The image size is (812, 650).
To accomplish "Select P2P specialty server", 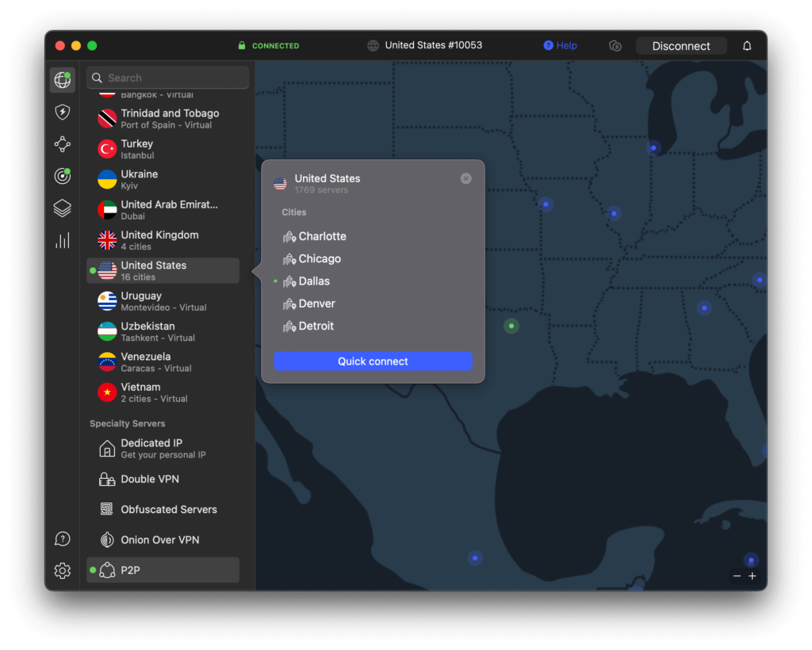I will click(x=163, y=570).
